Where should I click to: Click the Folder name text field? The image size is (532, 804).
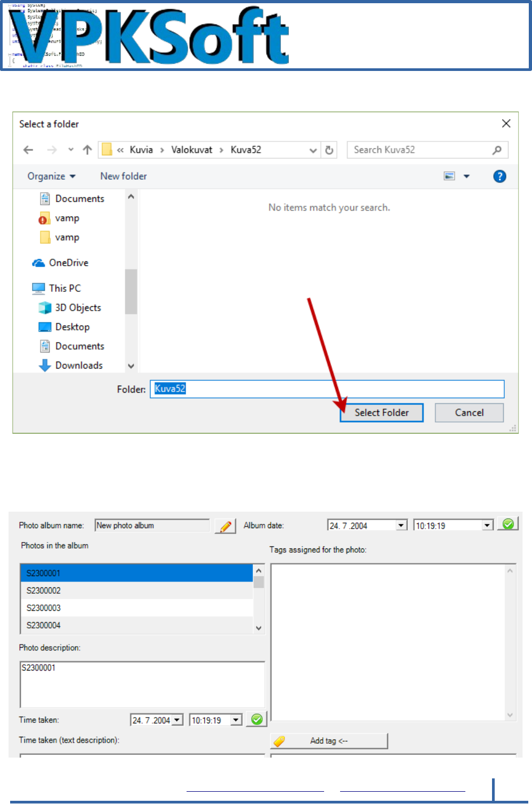click(327, 389)
